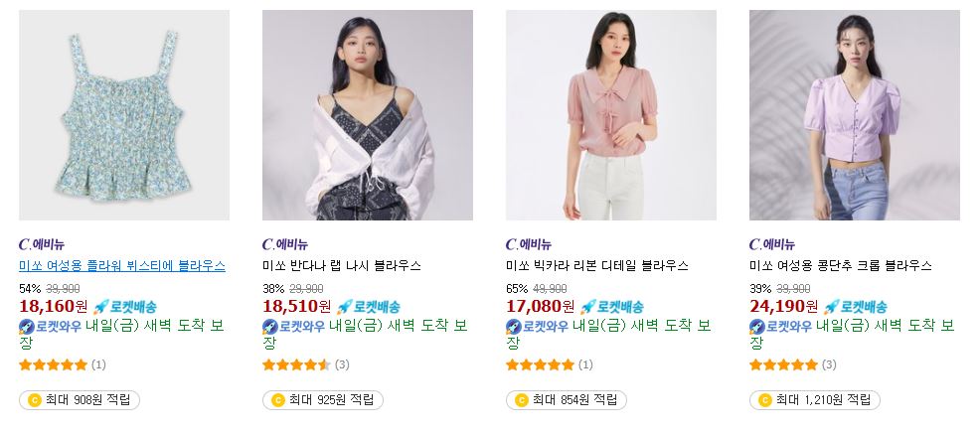Select the pink ribbon collar blouse image
Image resolution: width=980 pixels, height=433 pixels.
[611, 115]
